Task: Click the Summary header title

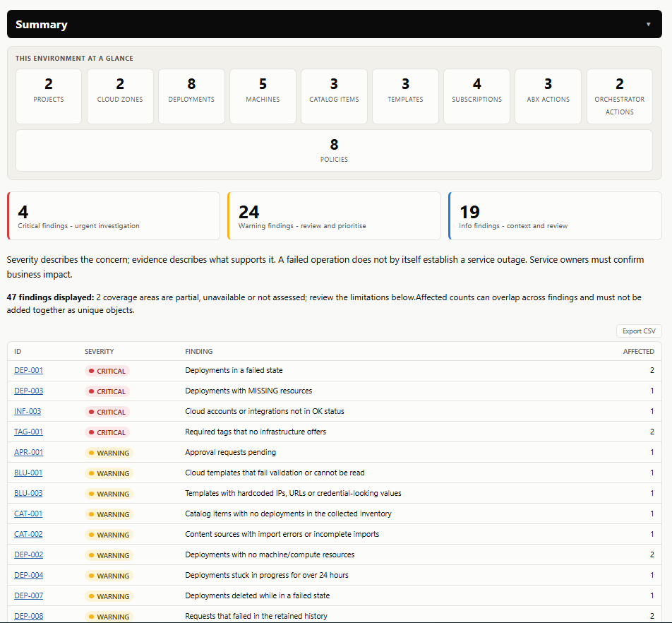Action: point(42,25)
